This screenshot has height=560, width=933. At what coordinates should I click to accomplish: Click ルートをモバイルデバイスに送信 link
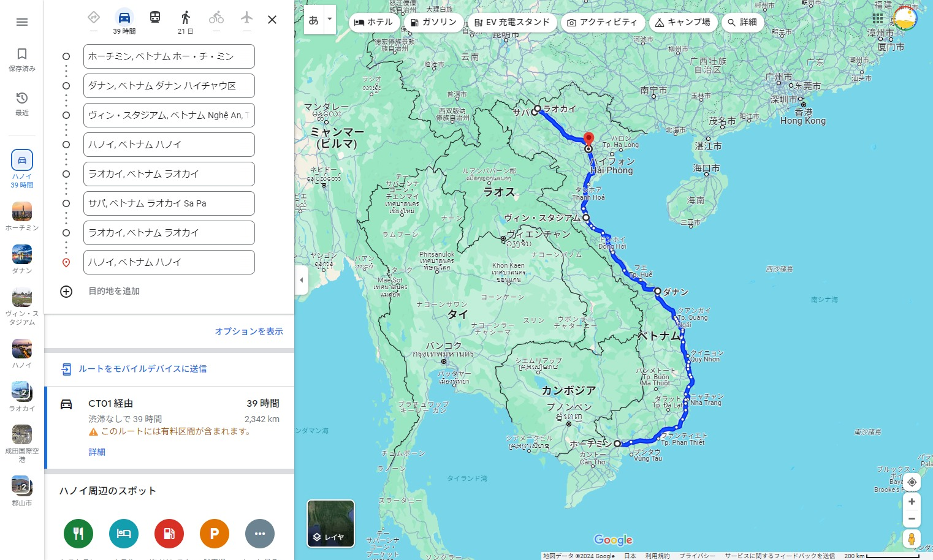click(x=142, y=369)
